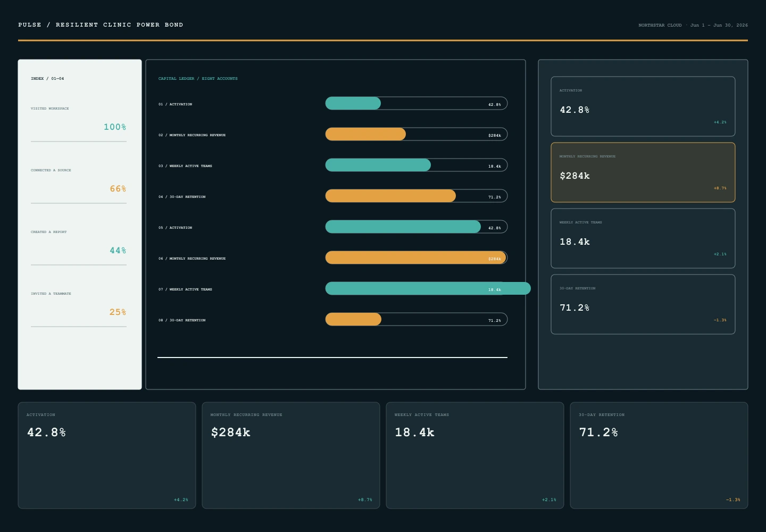The width and height of the screenshot is (766, 532).
Task: Select the "01 / Activation" row label
Action: [176, 104]
